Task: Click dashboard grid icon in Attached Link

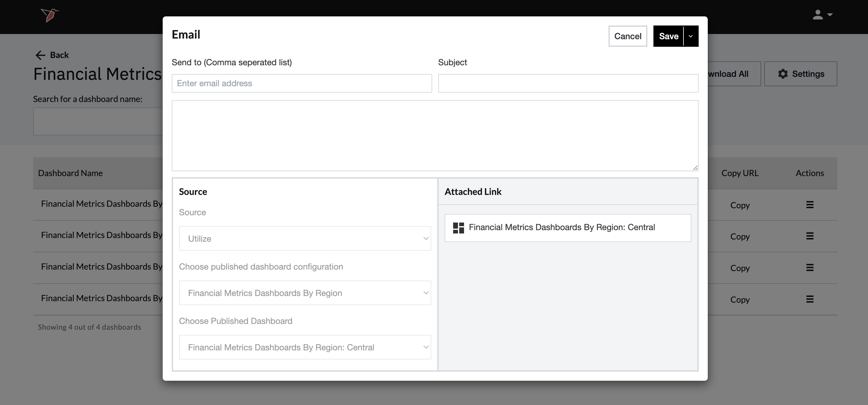Action: click(458, 228)
